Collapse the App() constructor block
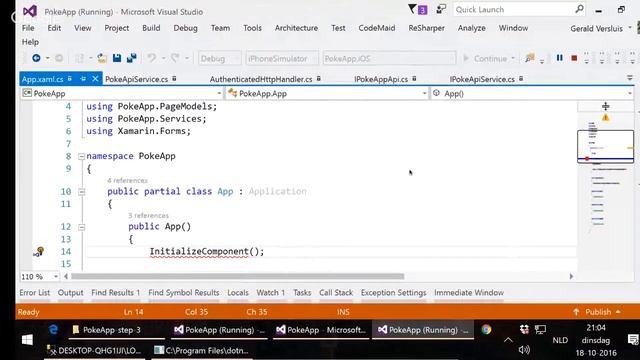Viewport: 640px width, 360px height. (x=81, y=227)
